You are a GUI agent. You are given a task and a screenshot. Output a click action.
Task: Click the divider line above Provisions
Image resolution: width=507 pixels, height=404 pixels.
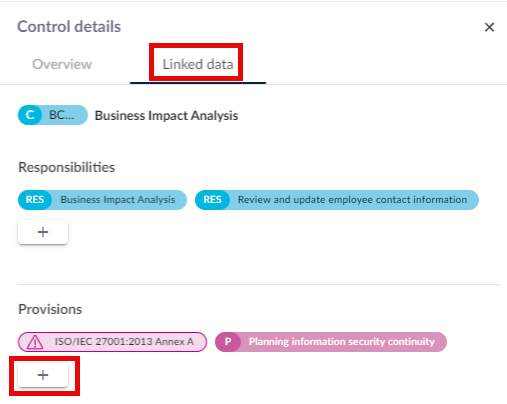[259, 284]
